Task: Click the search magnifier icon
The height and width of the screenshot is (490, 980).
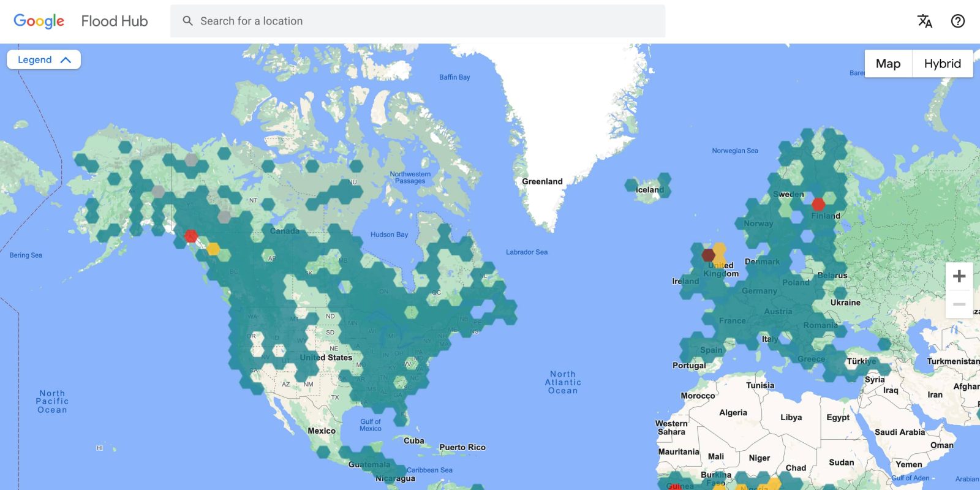Action: point(188,21)
